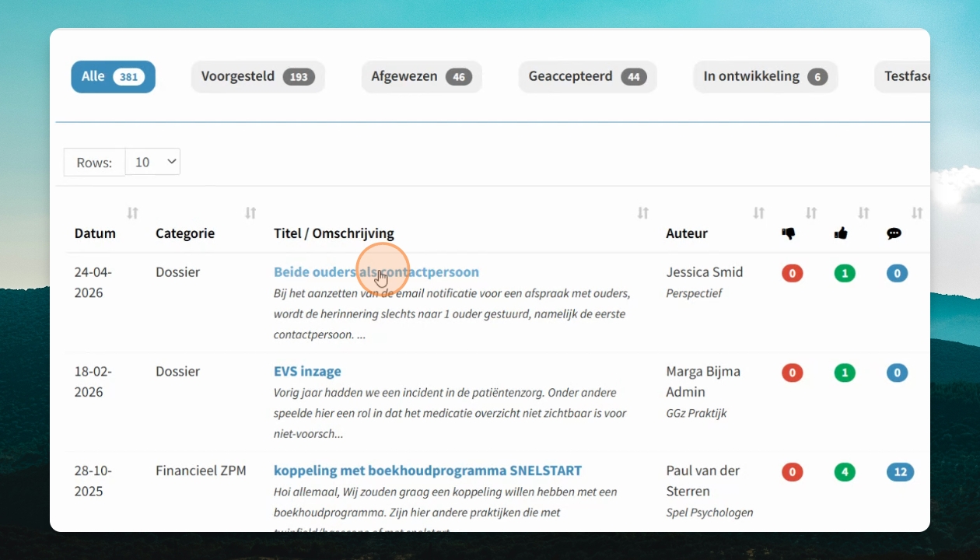Select date 18-02-2026 cell
980x560 pixels.
(93, 382)
